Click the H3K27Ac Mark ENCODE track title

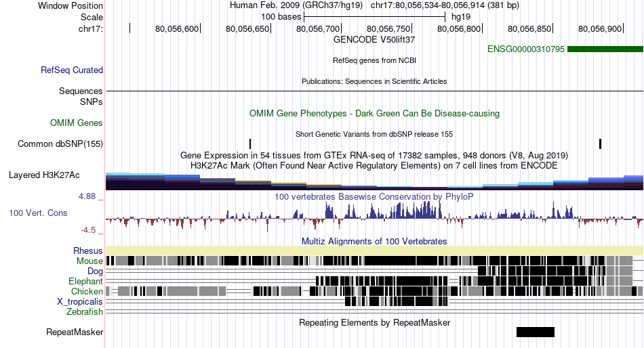(374, 166)
